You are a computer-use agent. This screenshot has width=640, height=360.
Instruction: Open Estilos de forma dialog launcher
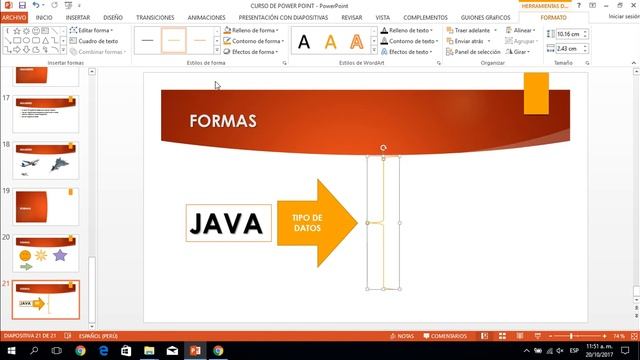click(x=284, y=63)
